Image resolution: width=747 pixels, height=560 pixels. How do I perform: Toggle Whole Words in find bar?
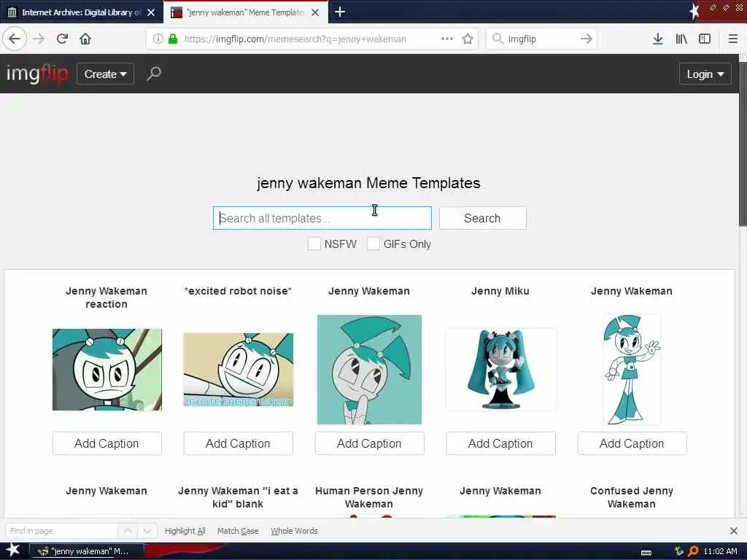(x=294, y=531)
